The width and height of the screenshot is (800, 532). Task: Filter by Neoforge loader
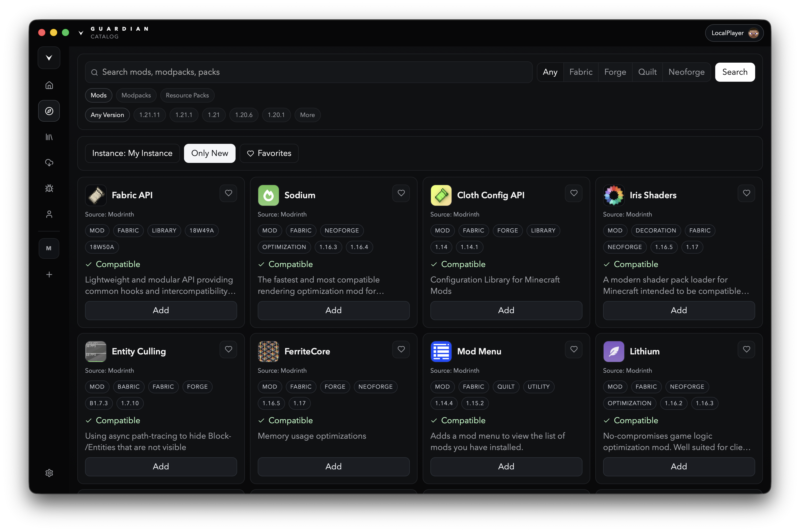coord(686,72)
